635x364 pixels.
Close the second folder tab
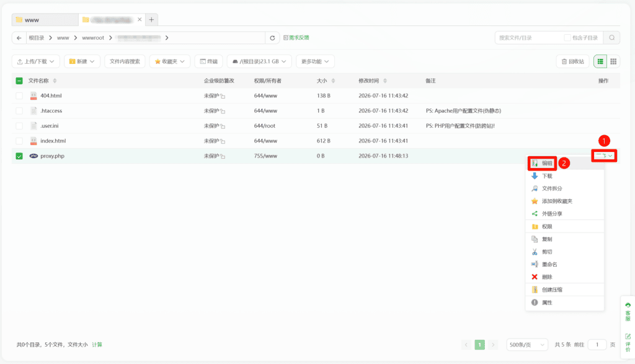140,19
